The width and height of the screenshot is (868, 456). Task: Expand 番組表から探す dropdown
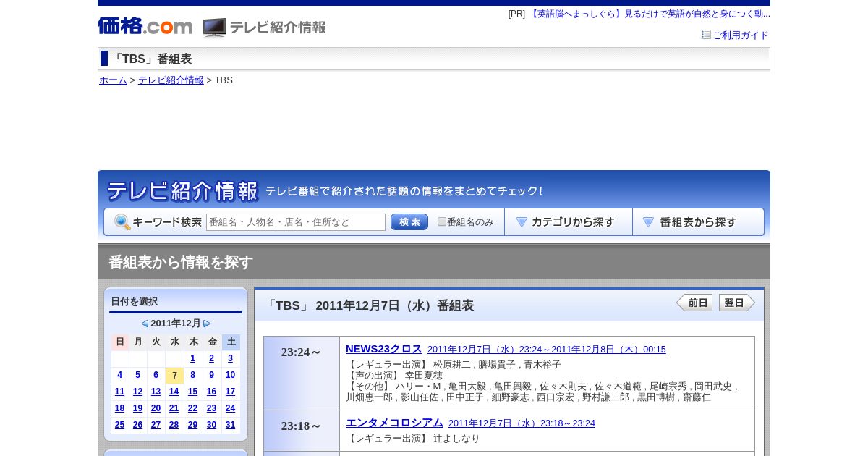698,222
